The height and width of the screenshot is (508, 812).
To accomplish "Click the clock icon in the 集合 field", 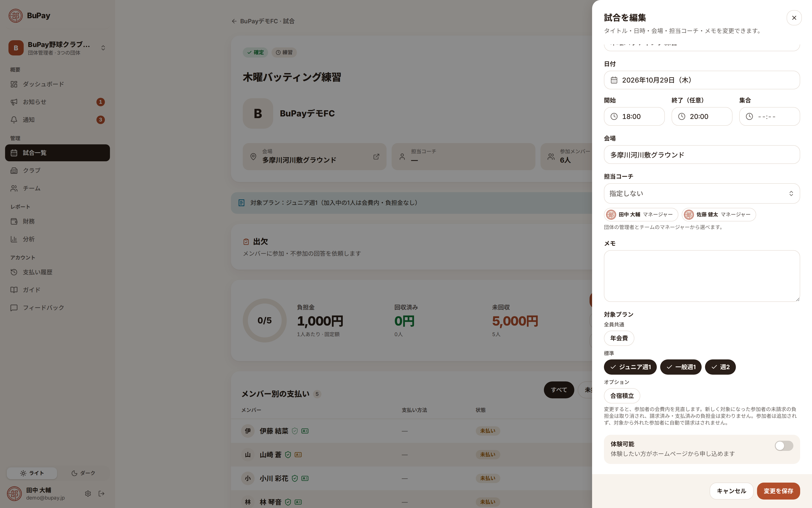I will (749, 117).
